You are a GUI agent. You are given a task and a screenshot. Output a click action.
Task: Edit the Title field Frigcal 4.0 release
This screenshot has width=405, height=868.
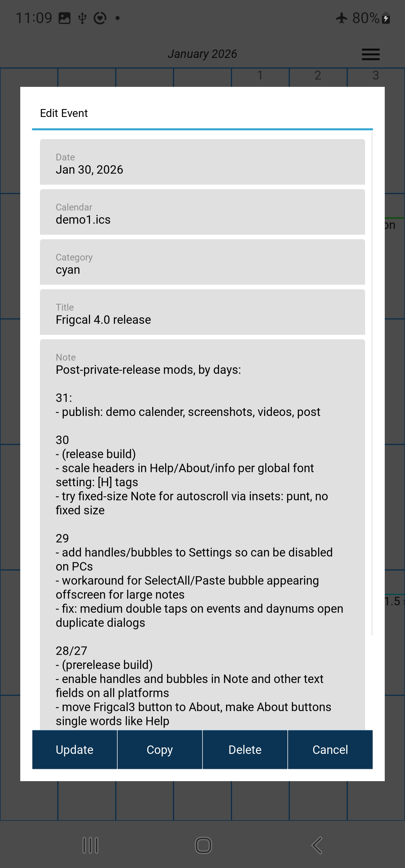(202, 312)
